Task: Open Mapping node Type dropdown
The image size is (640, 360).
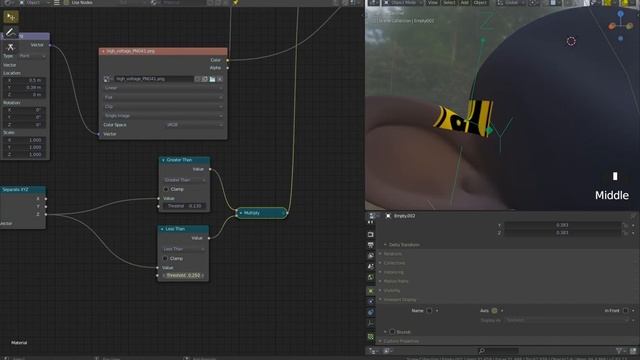Action: point(32,56)
